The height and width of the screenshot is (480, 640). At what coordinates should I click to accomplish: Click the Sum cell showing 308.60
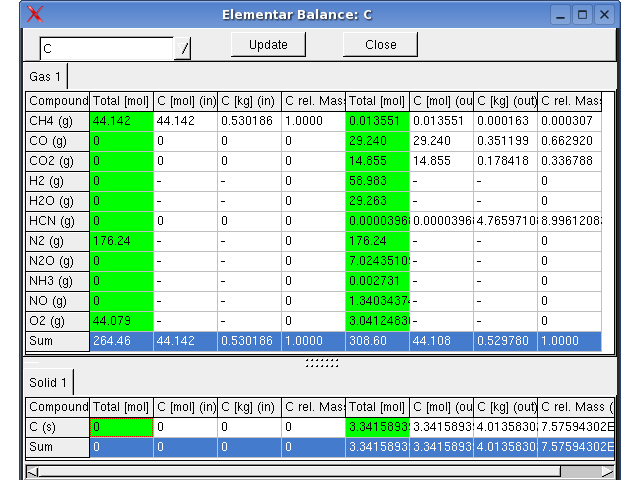pyautogui.click(x=377, y=341)
